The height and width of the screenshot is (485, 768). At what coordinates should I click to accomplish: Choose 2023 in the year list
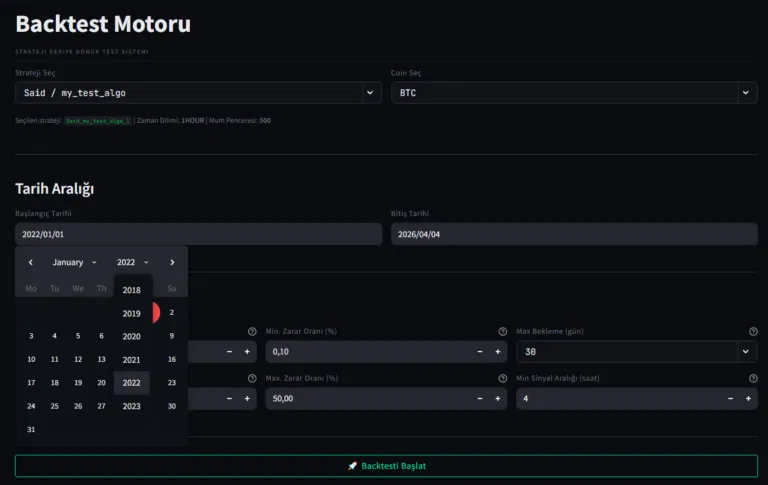click(x=131, y=406)
